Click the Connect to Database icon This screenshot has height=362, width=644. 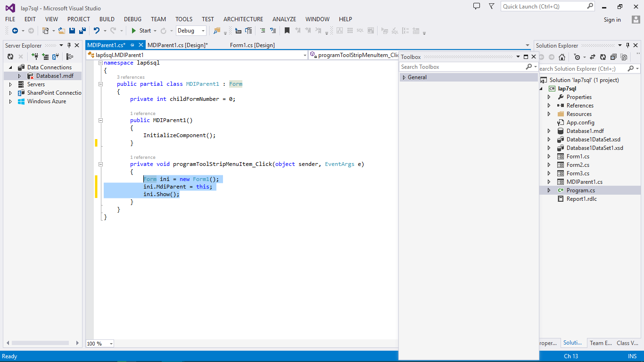point(35,56)
